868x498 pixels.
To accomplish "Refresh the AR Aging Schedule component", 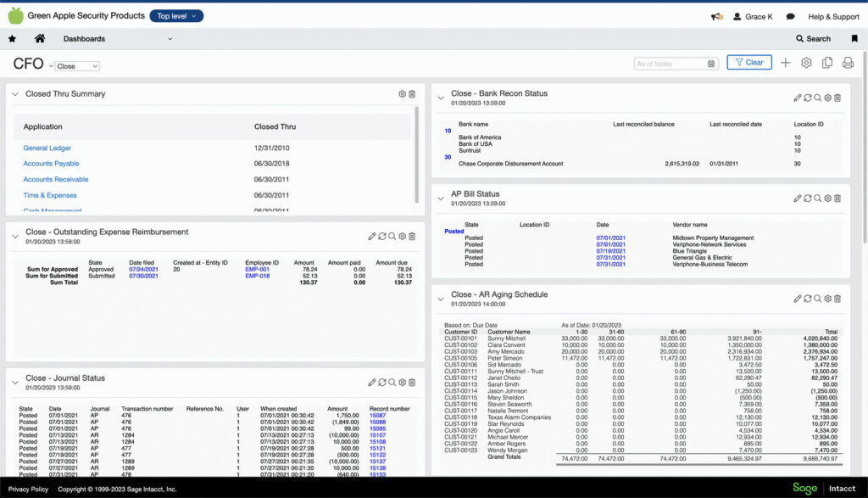I will (808, 299).
